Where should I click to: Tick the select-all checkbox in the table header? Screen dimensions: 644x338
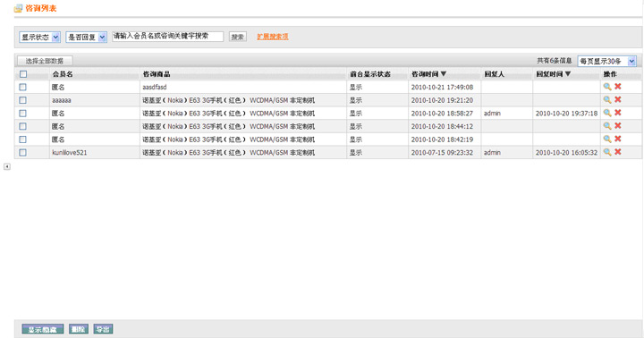[x=23, y=74]
